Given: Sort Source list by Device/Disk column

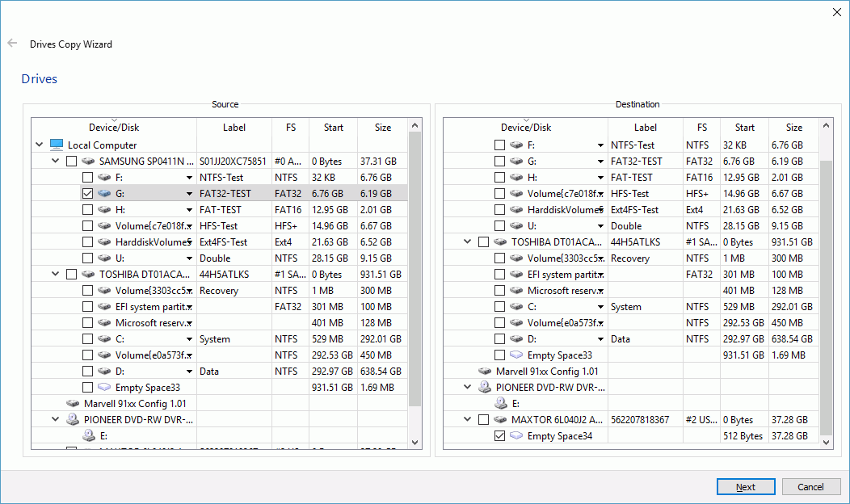Looking at the screenshot, I should click(x=114, y=128).
